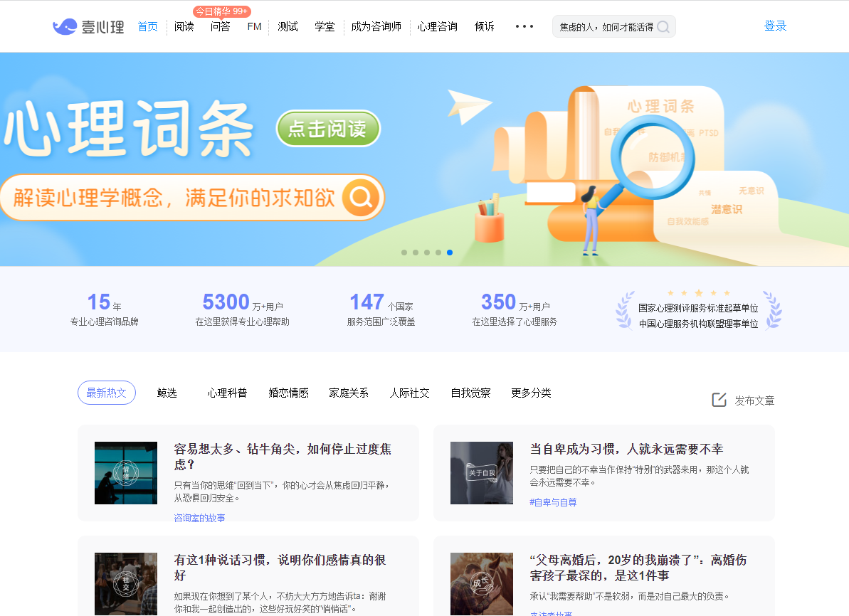849x616 pixels.
Task: Open the 关于自我 article thumbnail
Action: point(482,473)
